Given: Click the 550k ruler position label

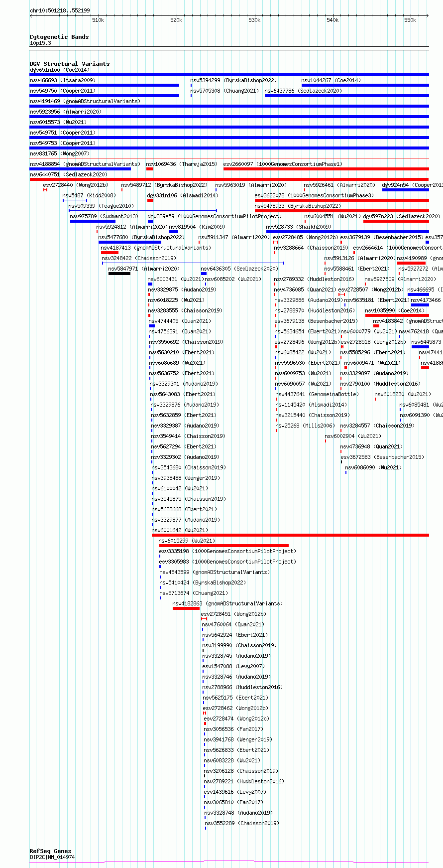Looking at the screenshot, I should (x=410, y=20).
